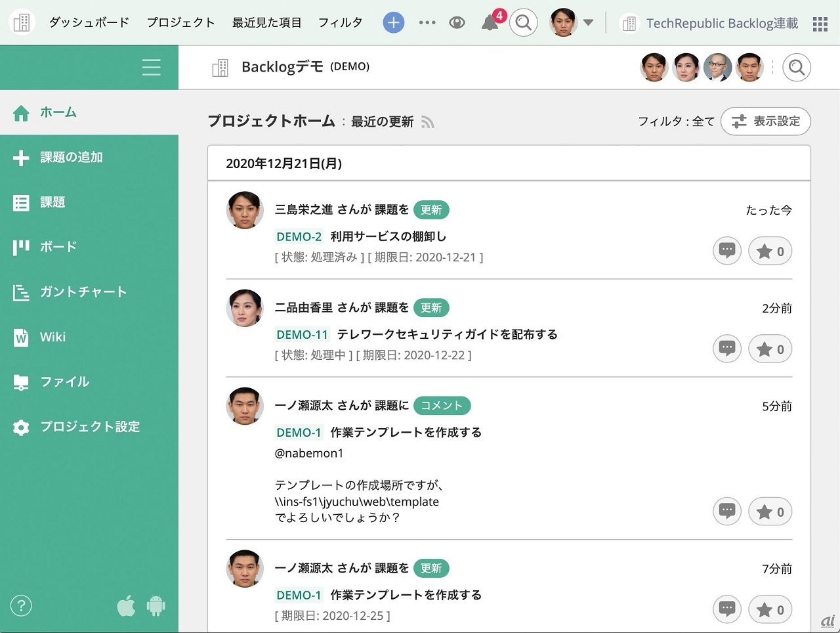Click the Backlog logo in the top bar
Screen dimensions: 840x633
coord(22,22)
